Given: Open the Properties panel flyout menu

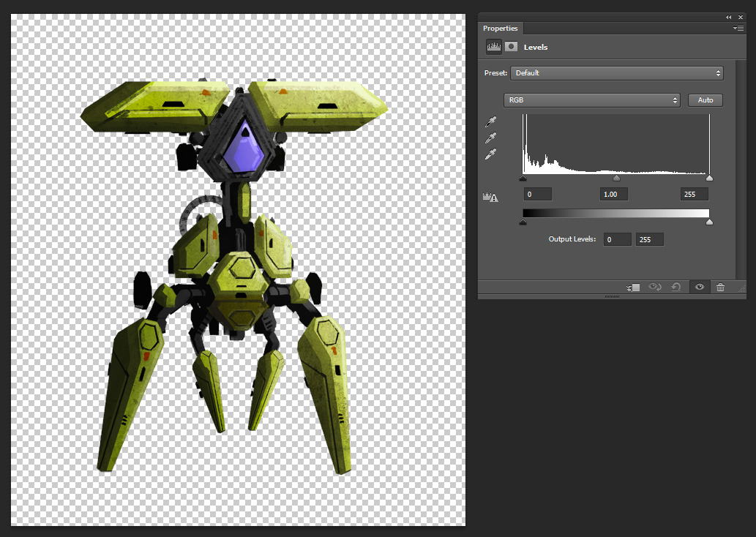Looking at the screenshot, I should point(738,28).
